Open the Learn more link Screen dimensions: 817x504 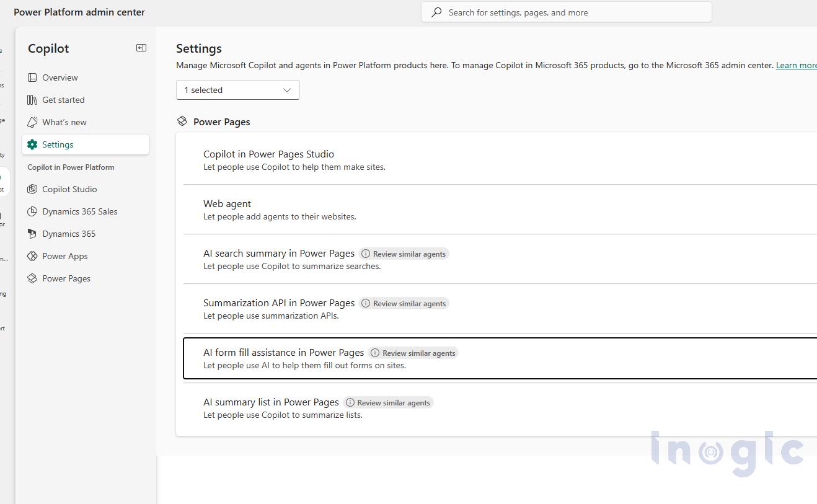click(x=796, y=65)
